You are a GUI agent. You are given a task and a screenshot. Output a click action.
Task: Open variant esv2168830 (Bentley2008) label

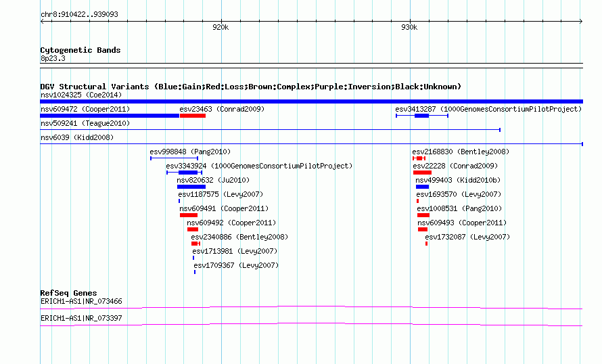pyautogui.click(x=461, y=152)
